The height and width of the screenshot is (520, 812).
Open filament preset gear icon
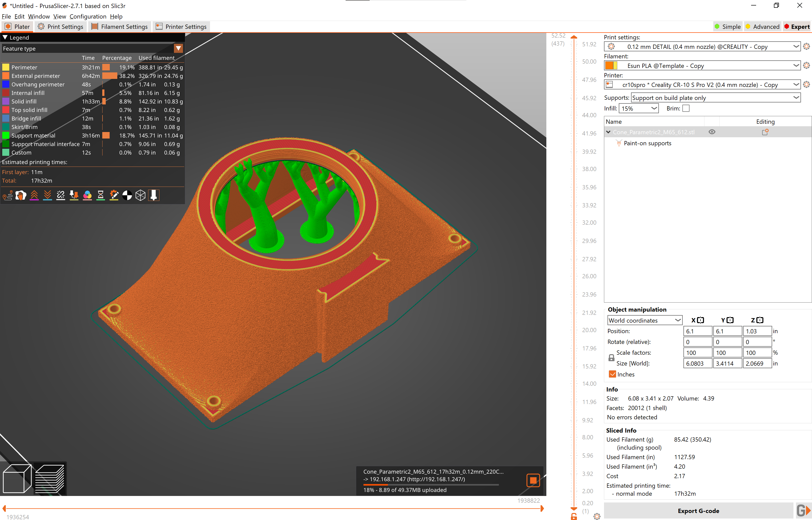click(806, 66)
